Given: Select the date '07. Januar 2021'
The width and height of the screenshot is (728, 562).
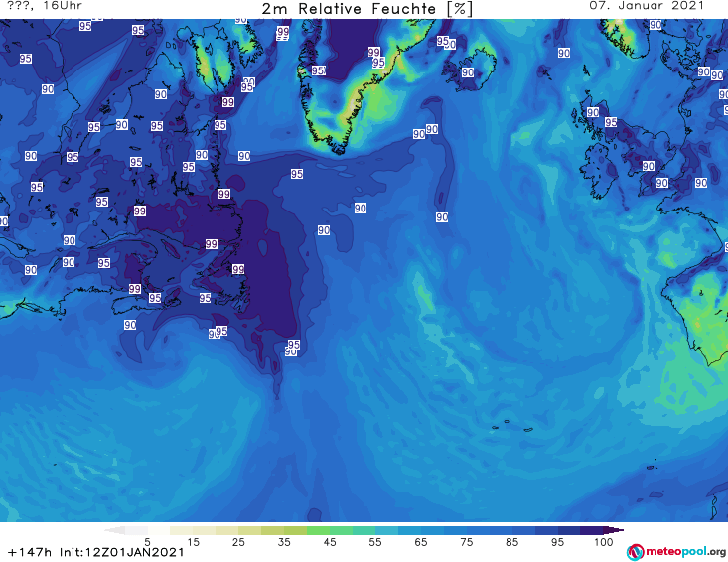Looking at the screenshot, I should 647,6.
